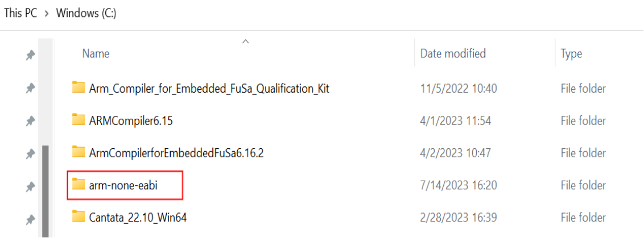Click the ArmCompilerforEmbeddedFuSa6.16.2 folder icon
The height and width of the screenshot is (238, 644).
coord(79,152)
